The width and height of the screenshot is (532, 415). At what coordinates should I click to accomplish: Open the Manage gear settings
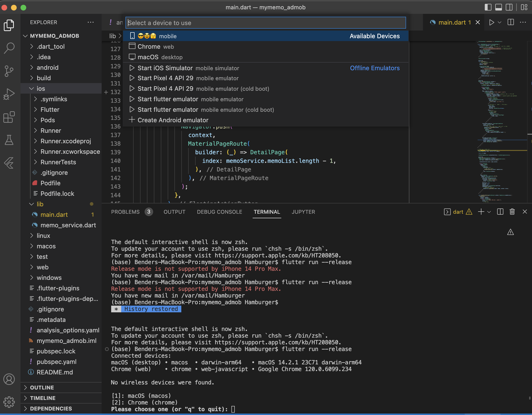pos(9,402)
